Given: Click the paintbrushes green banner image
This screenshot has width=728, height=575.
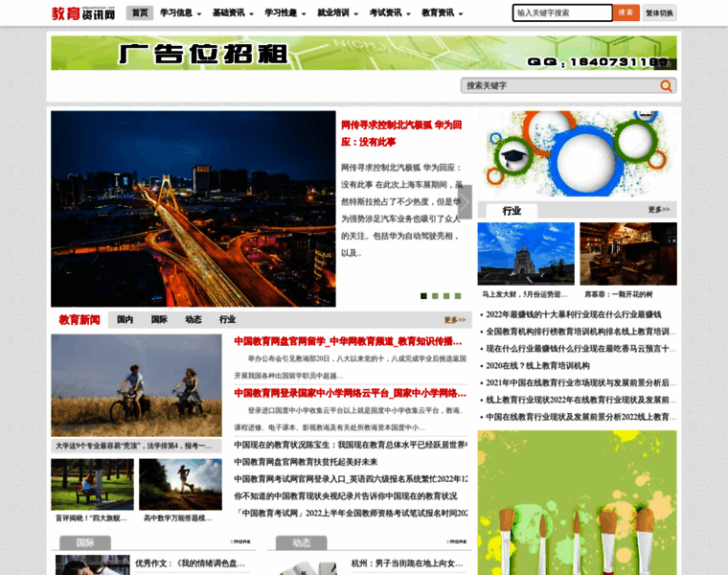Looking at the screenshot, I should [577, 503].
